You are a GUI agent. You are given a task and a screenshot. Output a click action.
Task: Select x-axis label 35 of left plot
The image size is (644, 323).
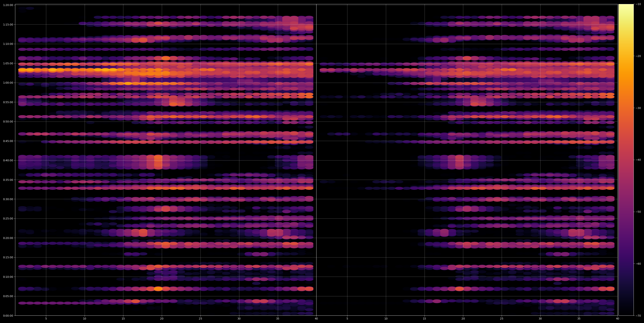pos(278,319)
